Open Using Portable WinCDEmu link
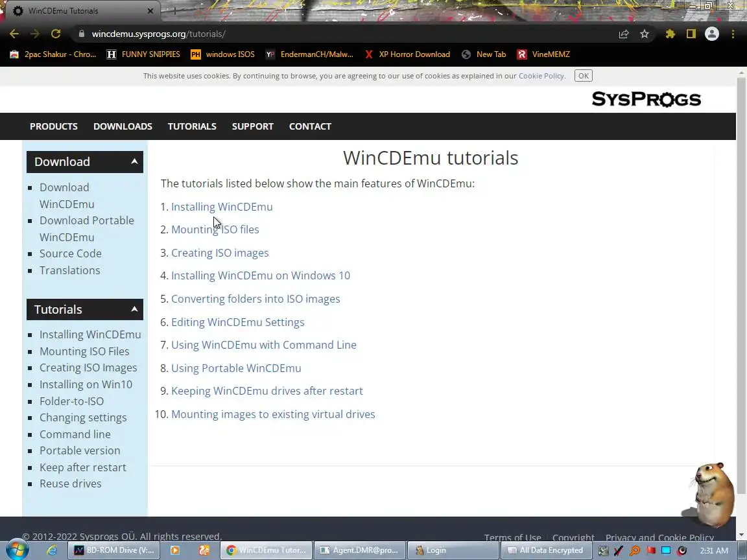Image resolution: width=747 pixels, height=560 pixels. [236, 368]
